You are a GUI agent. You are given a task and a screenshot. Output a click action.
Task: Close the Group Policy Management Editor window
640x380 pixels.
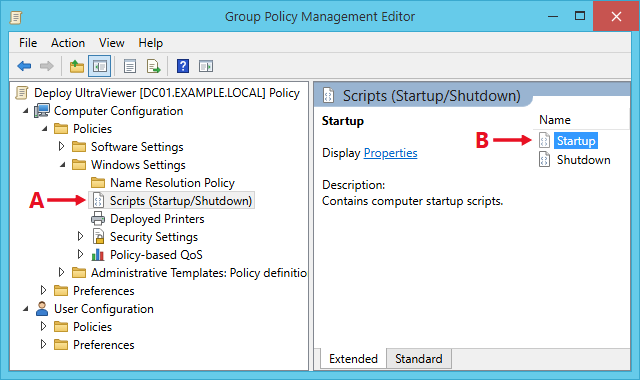click(616, 16)
